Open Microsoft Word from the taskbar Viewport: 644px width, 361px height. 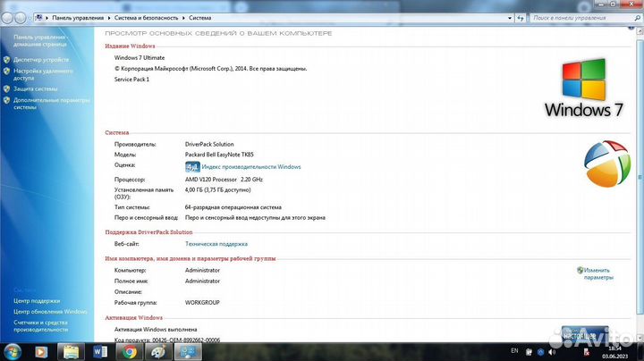100,352
